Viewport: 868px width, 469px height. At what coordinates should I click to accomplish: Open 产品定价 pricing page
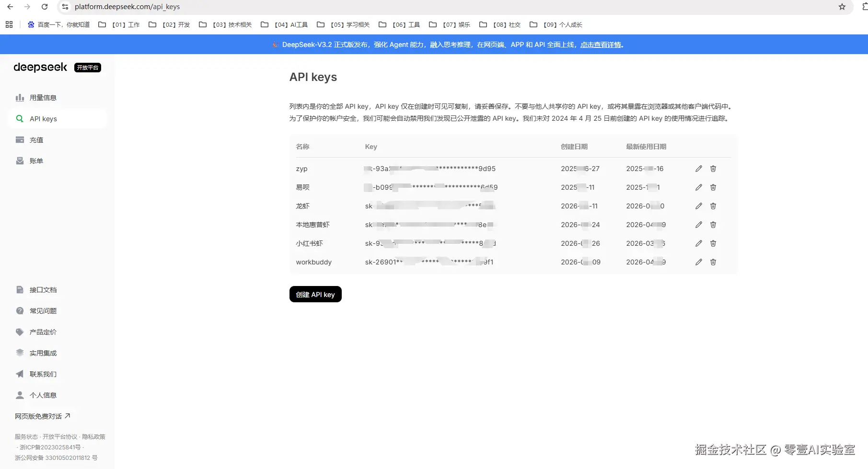(57, 332)
